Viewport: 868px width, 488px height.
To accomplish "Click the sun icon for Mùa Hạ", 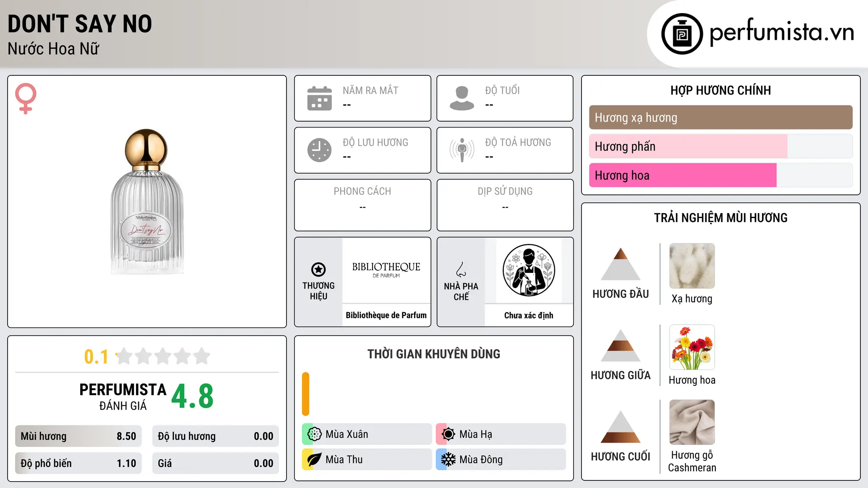I will 448,434.
